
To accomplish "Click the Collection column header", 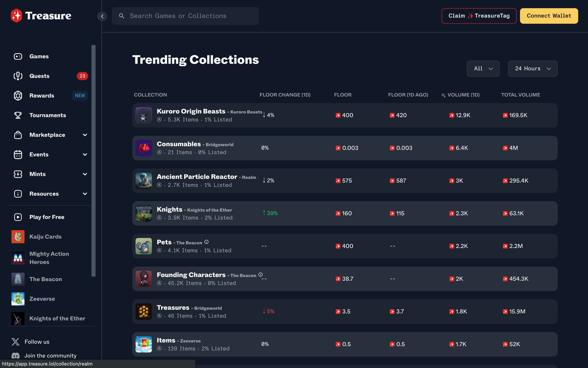I will (150, 95).
